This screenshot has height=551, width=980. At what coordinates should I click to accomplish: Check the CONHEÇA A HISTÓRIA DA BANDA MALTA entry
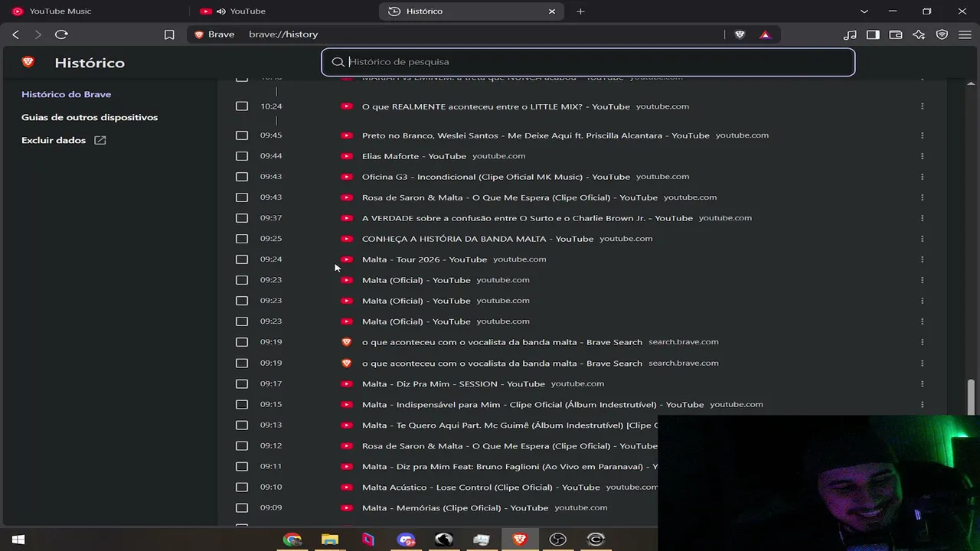point(242,239)
